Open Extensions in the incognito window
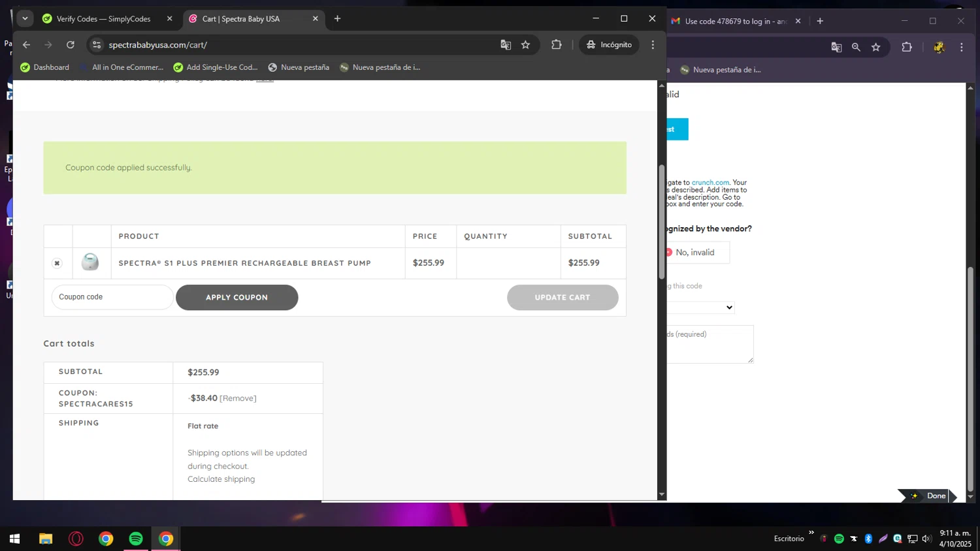Image resolution: width=980 pixels, height=551 pixels. (557, 45)
